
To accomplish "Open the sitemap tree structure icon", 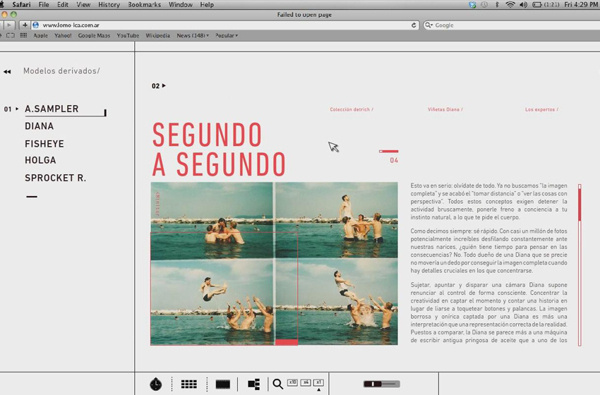I will (x=254, y=384).
